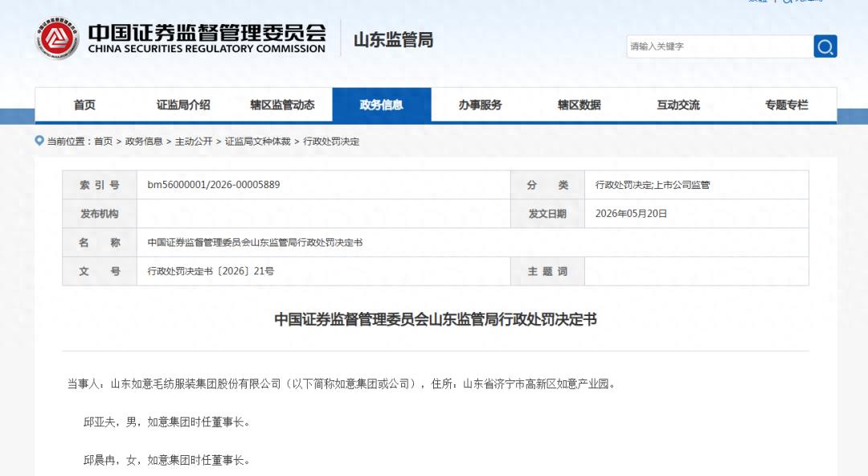
Task: Click the CSRC emblem logo
Action: point(57,39)
